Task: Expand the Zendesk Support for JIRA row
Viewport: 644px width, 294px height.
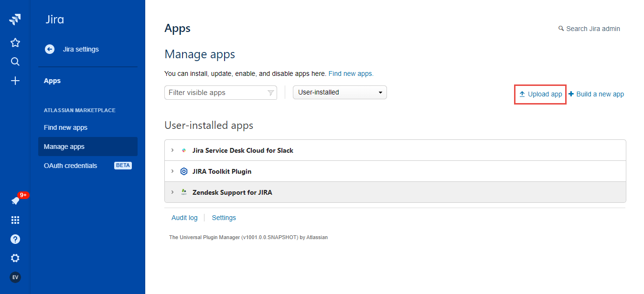Action: pyautogui.click(x=172, y=192)
